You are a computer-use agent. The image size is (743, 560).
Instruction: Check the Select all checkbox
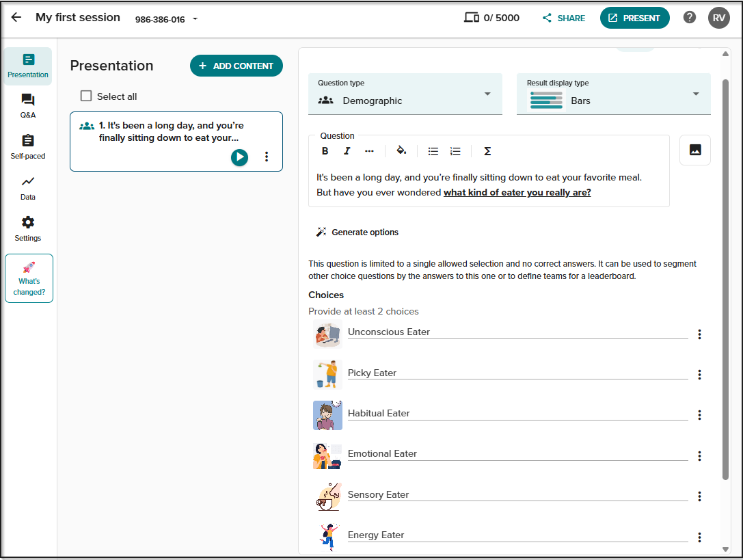tap(85, 96)
